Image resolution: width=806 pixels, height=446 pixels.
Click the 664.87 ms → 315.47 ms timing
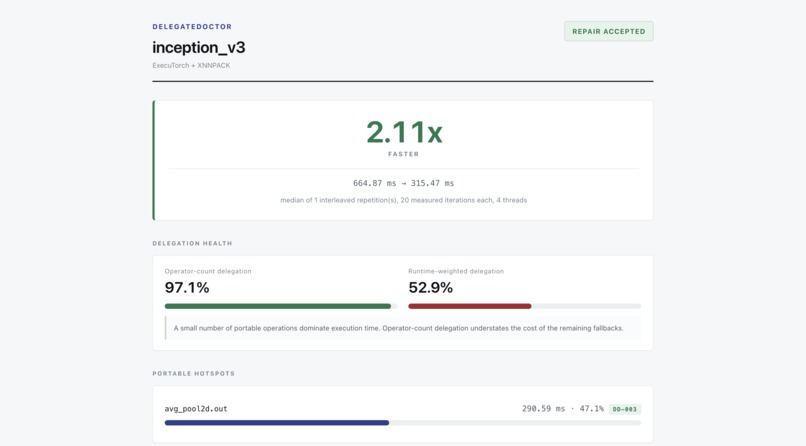[404, 183]
